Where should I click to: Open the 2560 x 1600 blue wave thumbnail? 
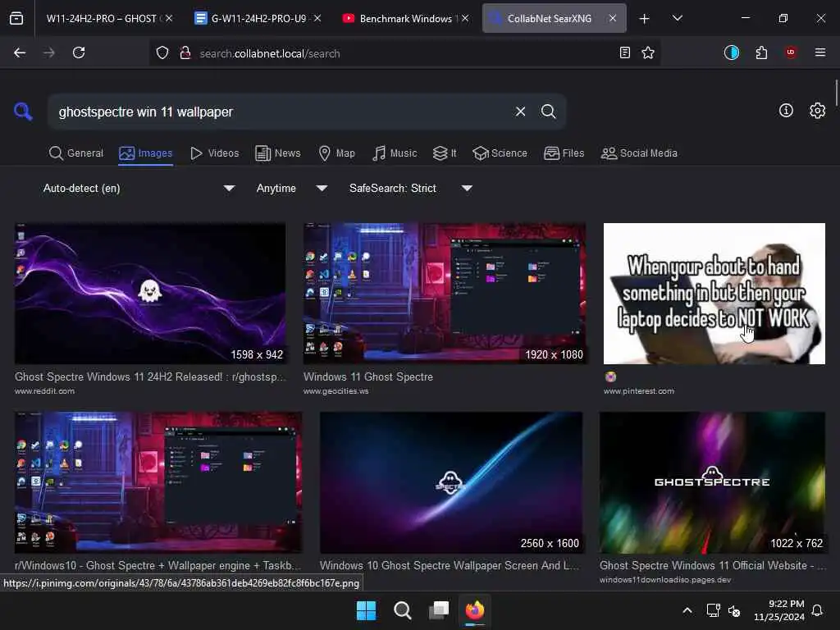pyautogui.click(x=451, y=482)
